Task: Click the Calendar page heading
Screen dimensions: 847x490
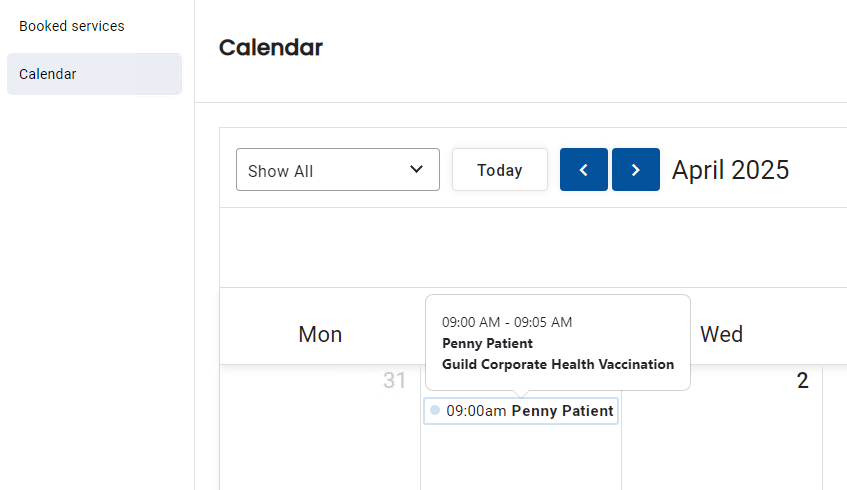Action: pyautogui.click(x=271, y=48)
